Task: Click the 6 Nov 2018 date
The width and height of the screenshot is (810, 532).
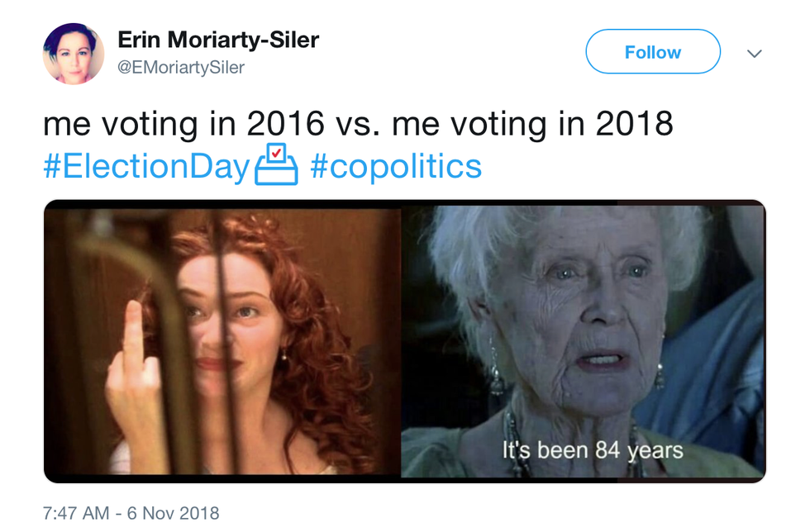Action: point(173,513)
